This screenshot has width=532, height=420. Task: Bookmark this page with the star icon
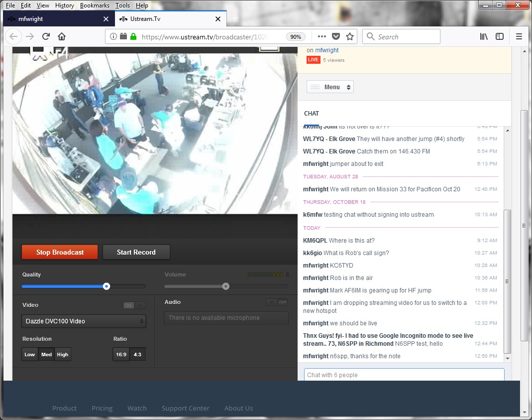click(350, 36)
